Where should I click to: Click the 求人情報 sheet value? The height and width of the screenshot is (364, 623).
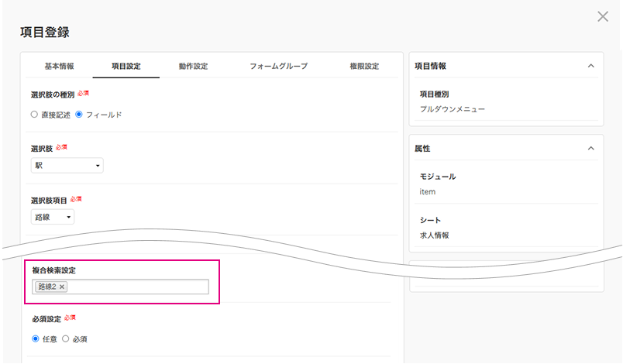point(434,235)
